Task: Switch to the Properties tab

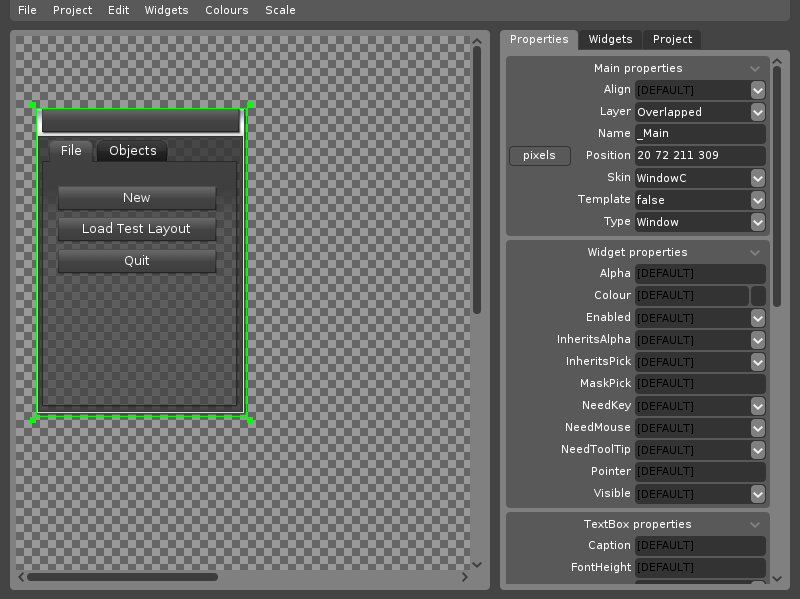Action: 539,39
